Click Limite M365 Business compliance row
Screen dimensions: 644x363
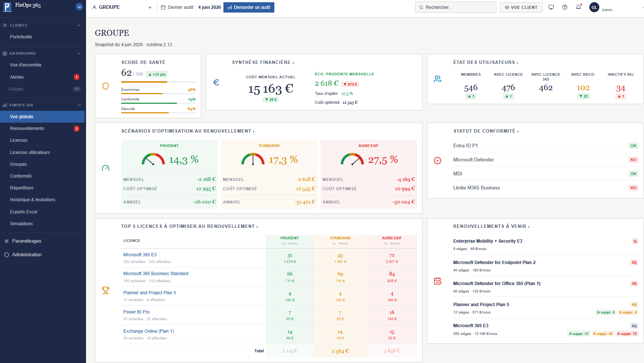pos(546,188)
